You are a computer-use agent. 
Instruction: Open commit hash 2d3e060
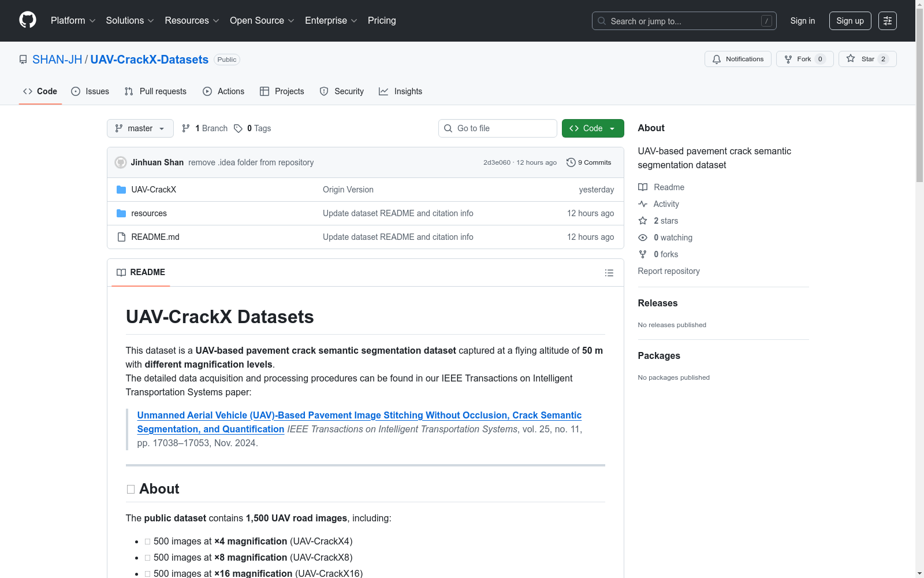pos(497,162)
